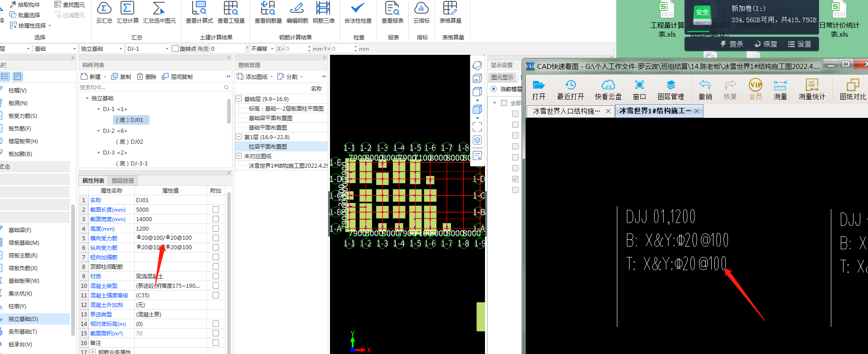Collapse the 独立基础 tree node
The width and height of the screenshot is (868, 354).
coord(87,98)
